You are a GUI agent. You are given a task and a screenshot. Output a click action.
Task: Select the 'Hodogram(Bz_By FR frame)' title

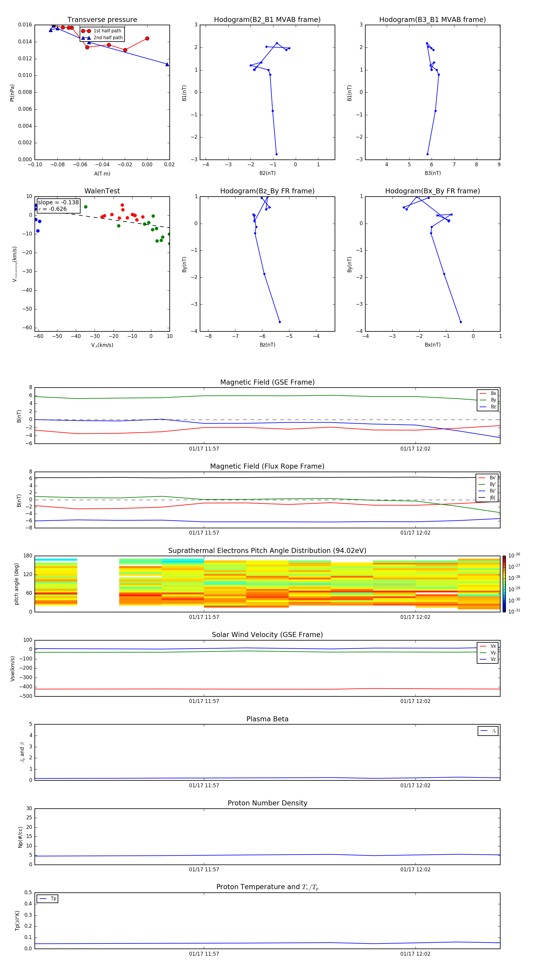(267, 191)
